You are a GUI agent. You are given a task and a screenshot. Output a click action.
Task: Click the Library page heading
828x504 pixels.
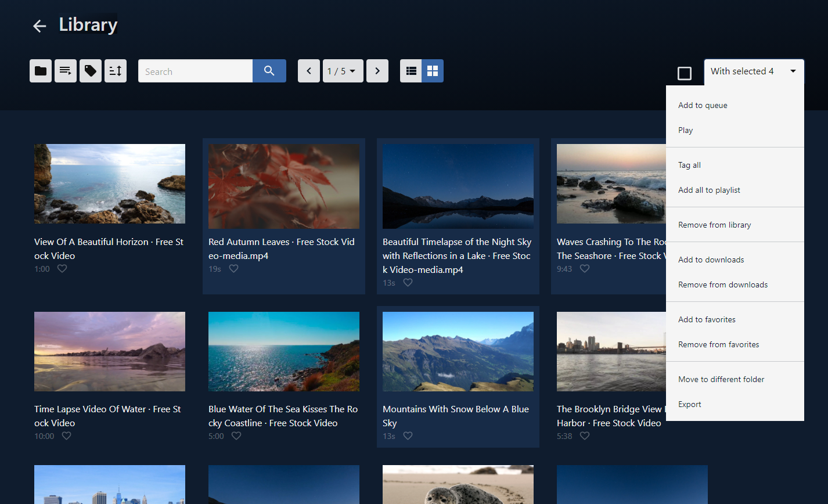[88, 25]
